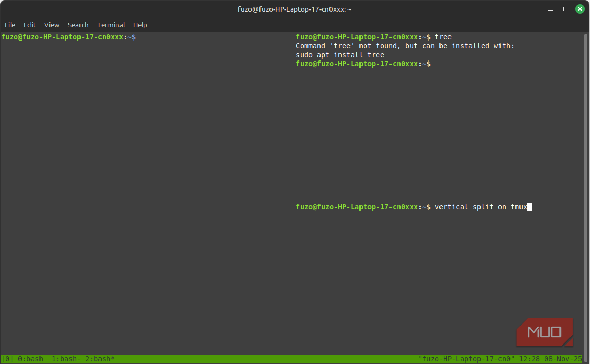Click the empty prompt below the apt suggestion

coord(363,64)
